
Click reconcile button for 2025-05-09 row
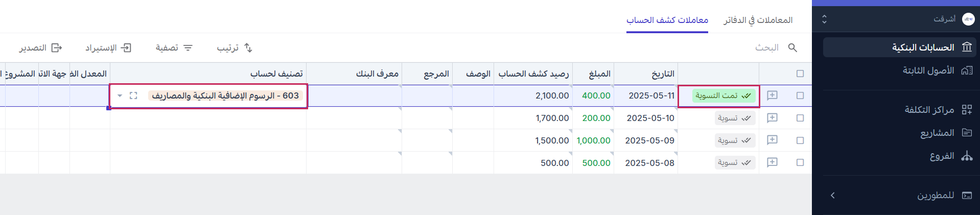(x=735, y=140)
